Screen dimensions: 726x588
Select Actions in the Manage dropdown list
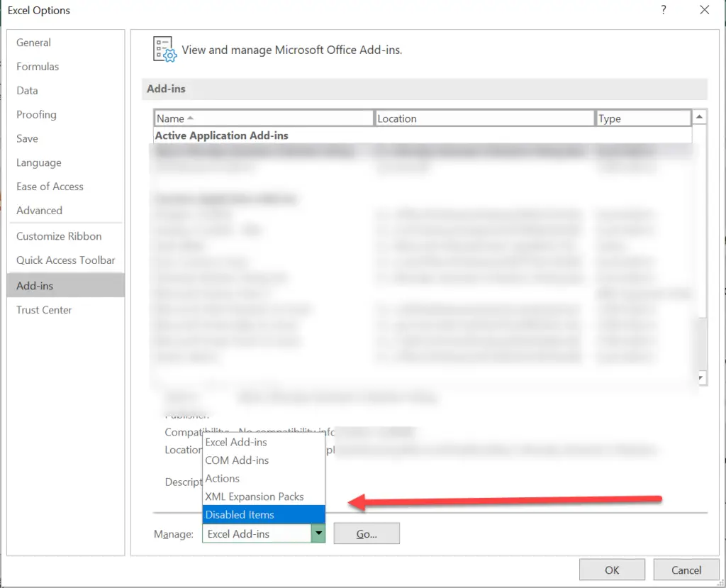point(264,478)
